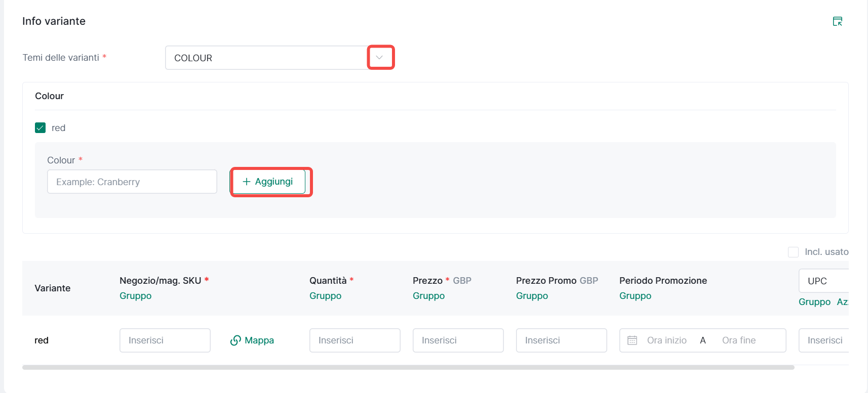This screenshot has width=868, height=393.
Task: Uncheck the red colour checkbox
Action: [x=41, y=128]
